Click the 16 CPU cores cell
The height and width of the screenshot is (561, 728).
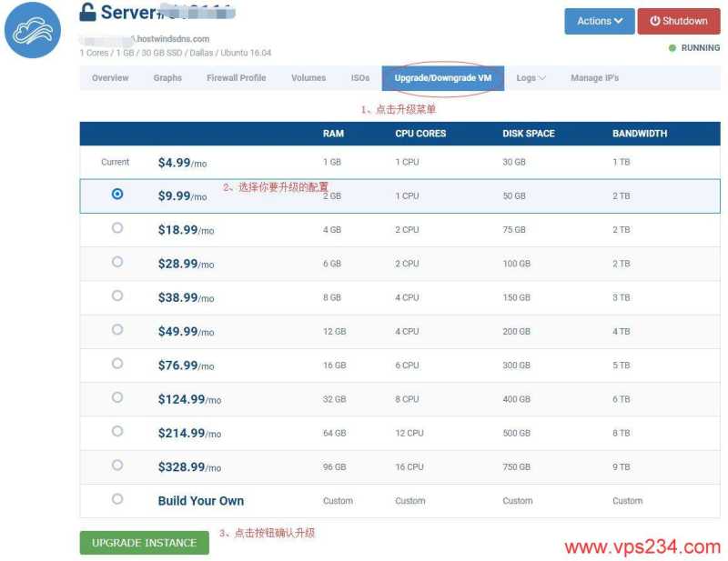pos(409,466)
